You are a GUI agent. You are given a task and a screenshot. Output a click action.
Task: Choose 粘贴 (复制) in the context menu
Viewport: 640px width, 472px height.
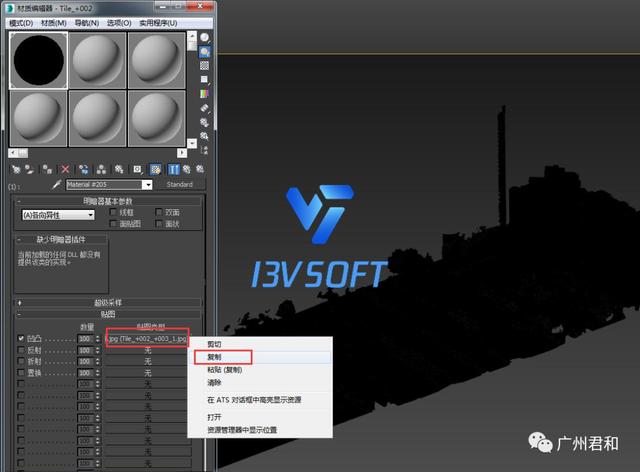260,370
